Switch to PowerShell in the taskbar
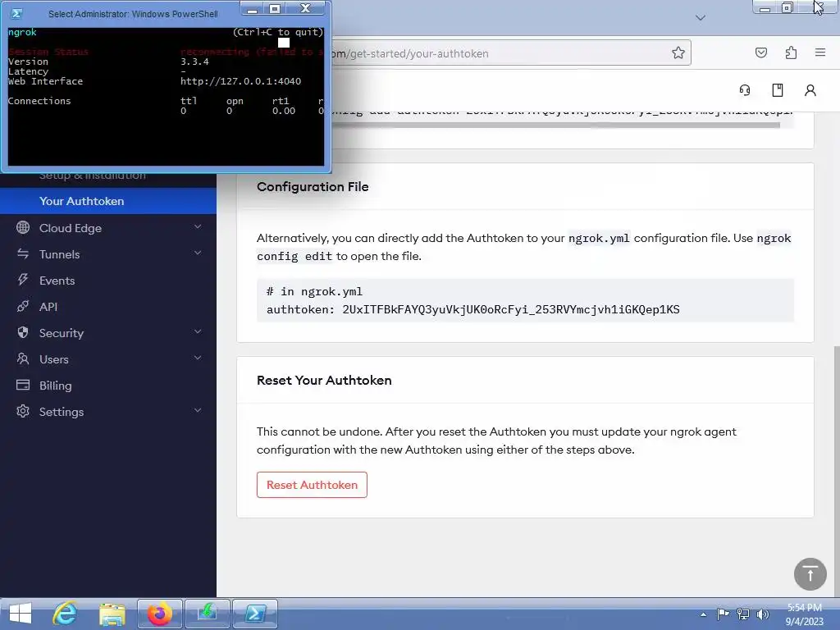The height and width of the screenshot is (630, 840). [x=254, y=614]
